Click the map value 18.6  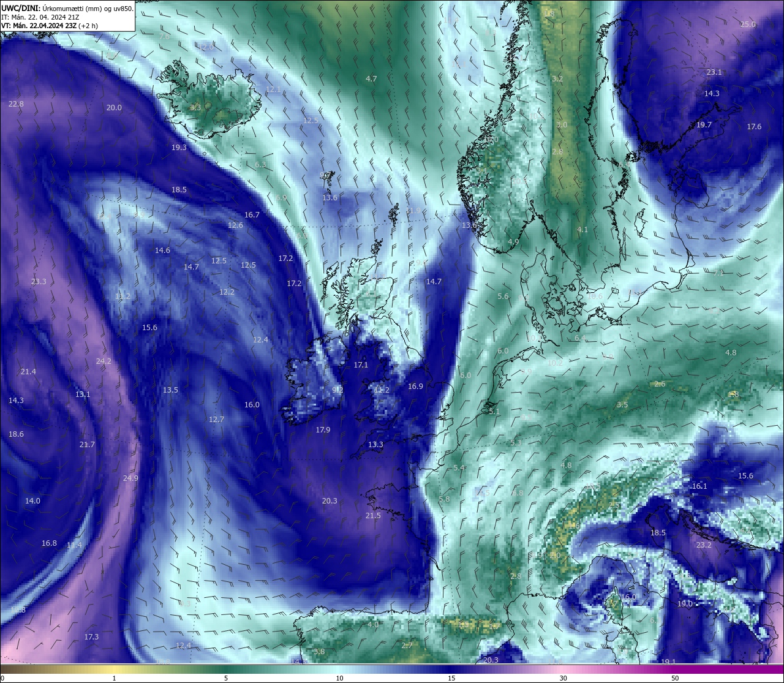tap(16, 434)
